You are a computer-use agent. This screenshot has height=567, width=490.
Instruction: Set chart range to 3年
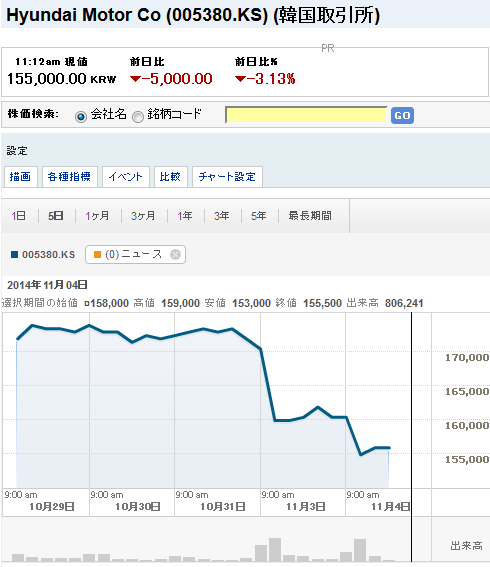click(x=222, y=216)
